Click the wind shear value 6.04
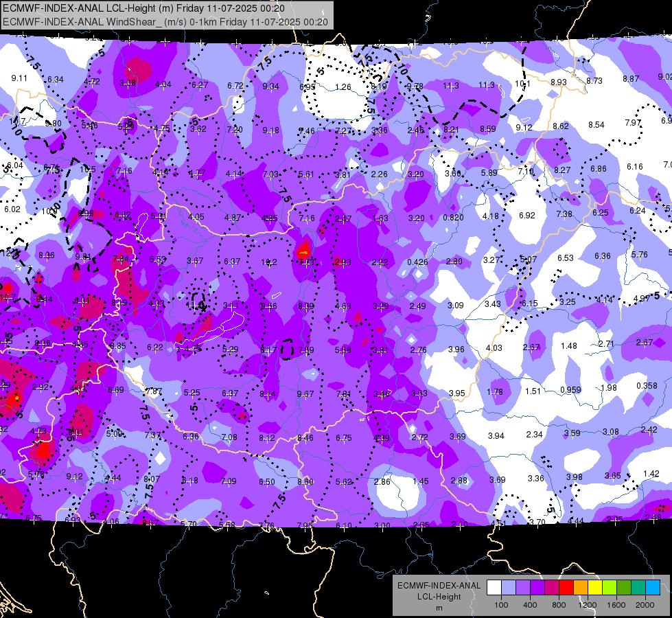The width and height of the screenshot is (672, 618). (x=15, y=165)
